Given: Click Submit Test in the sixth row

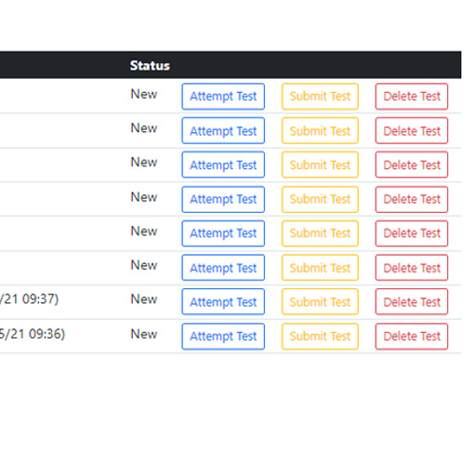Looking at the screenshot, I should (x=320, y=268).
